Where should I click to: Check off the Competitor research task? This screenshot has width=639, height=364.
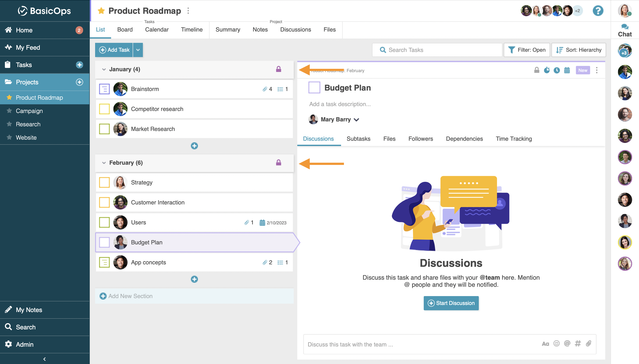tap(104, 109)
